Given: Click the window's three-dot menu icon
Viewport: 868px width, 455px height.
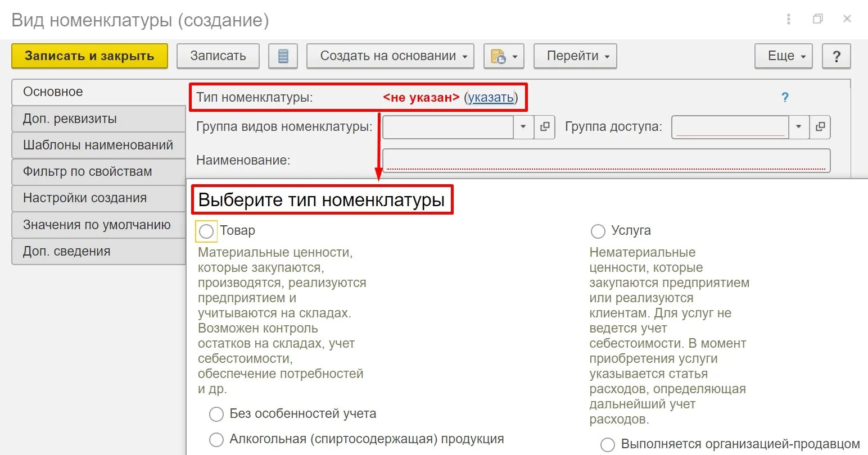Looking at the screenshot, I should [789, 19].
